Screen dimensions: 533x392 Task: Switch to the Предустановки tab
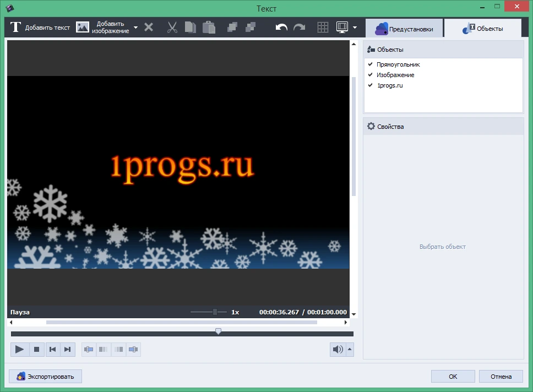coord(404,29)
